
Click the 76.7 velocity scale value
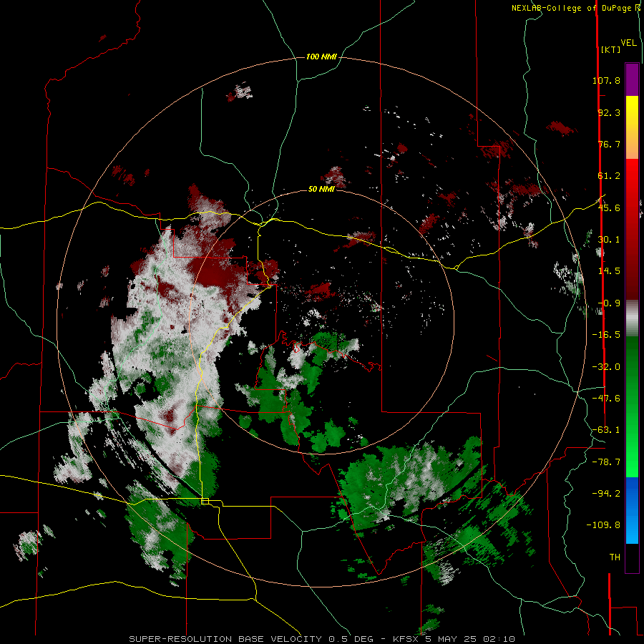(609, 144)
